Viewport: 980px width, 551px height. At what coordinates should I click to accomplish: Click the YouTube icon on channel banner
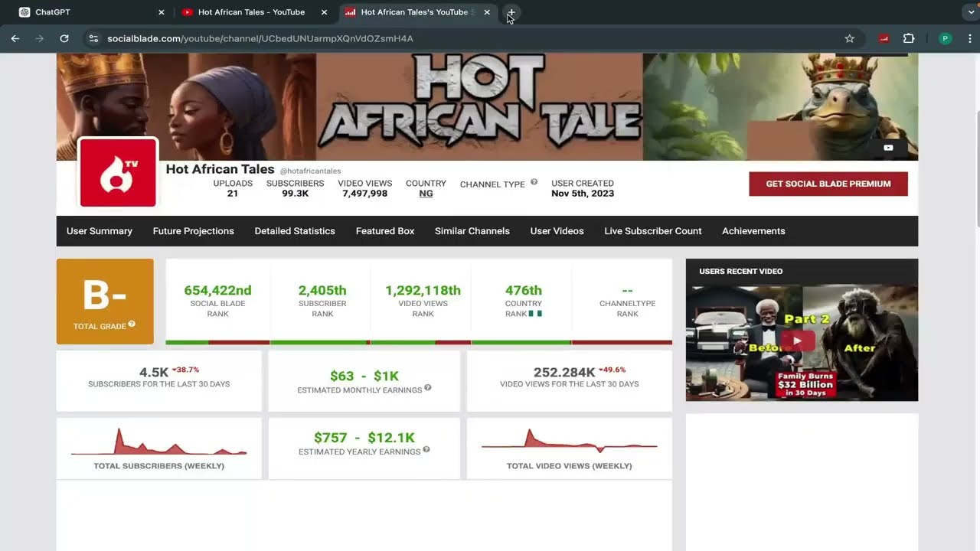pos(888,148)
